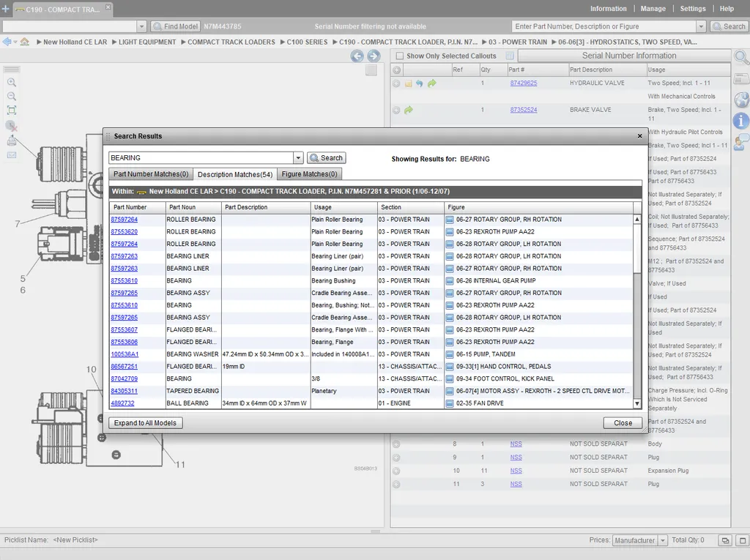This screenshot has height=560, width=750.
Task: Open the part search history dropdown in top bar
Action: pos(701,26)
